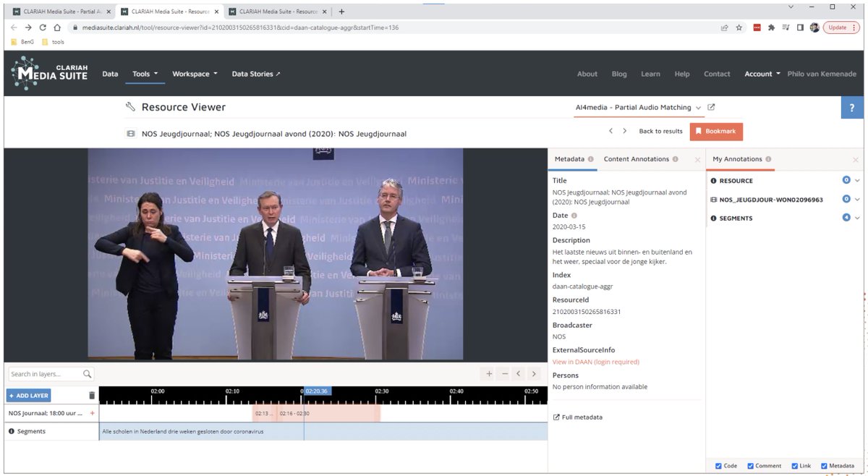Image resolution: width=868 pixels, height=476 pixels.
Task: Open the Account dropdown menu
Action: [762, 74]
